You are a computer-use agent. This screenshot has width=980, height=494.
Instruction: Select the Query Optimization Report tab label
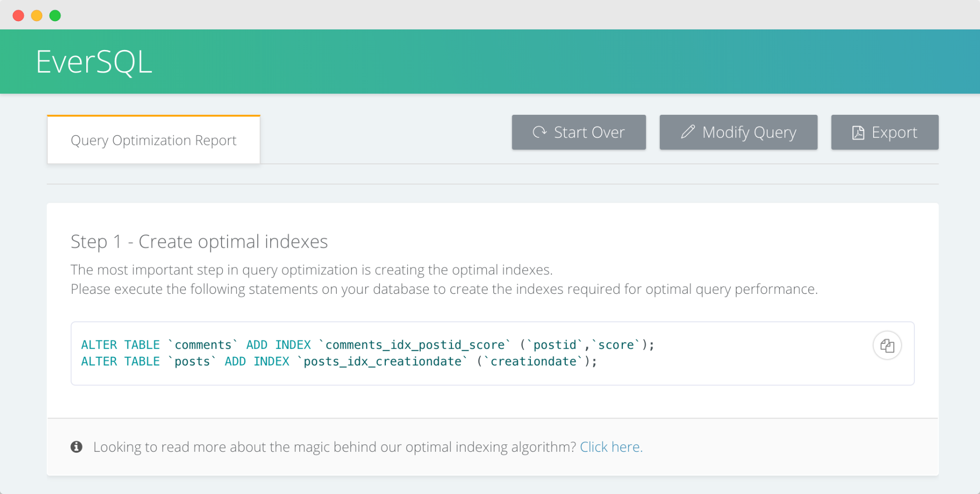tap(153, 140)
